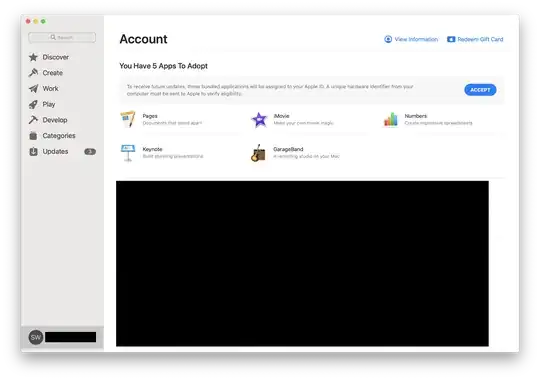Click the SW account avatar
The height and width of the screenshot is (380, 540).
click(x=36, y=337)
